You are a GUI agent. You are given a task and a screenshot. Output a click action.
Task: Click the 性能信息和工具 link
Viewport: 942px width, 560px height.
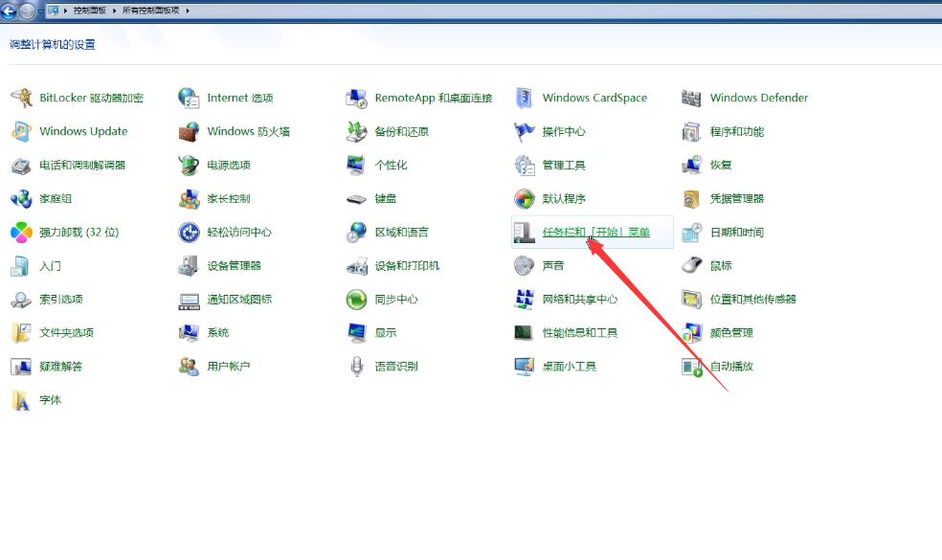click(580, 333)
